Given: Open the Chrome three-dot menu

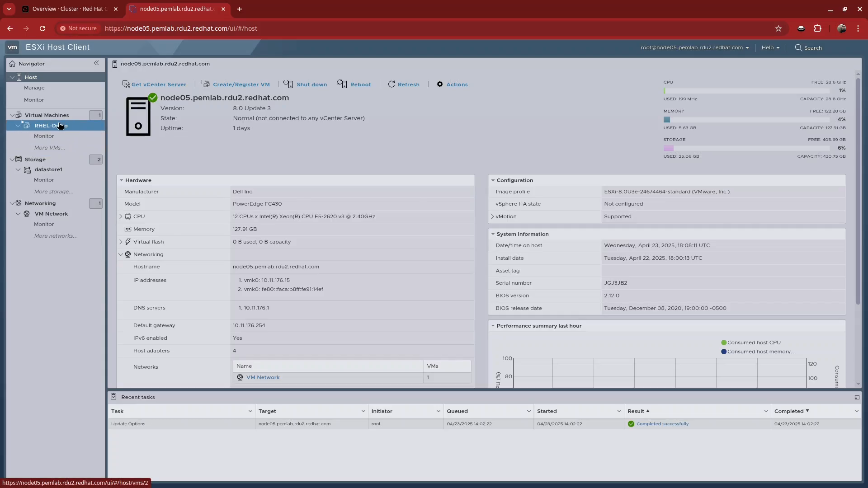Looking at the screenshot, I should click(859, 28).
